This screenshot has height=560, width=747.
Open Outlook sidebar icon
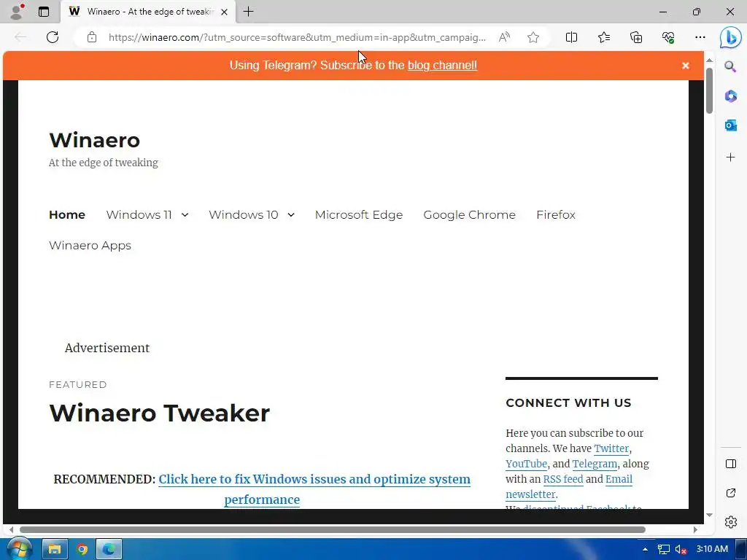tap(730, 125)
